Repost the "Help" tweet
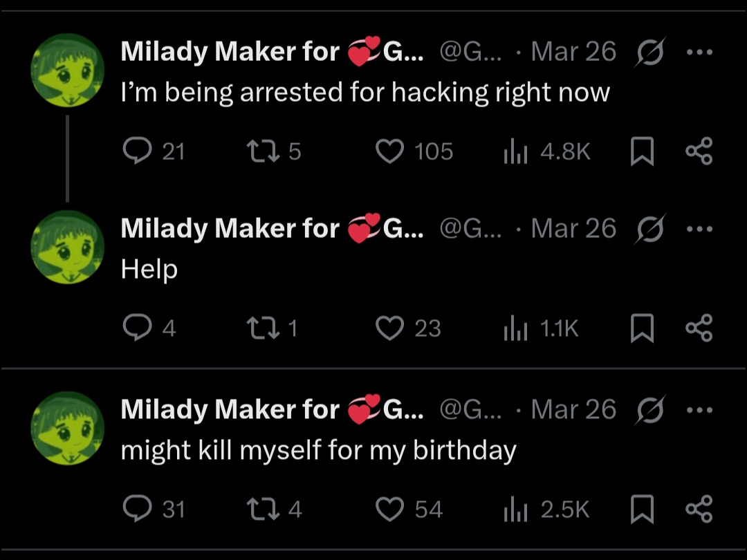The image size is (747, 560). tap(261, 328)
